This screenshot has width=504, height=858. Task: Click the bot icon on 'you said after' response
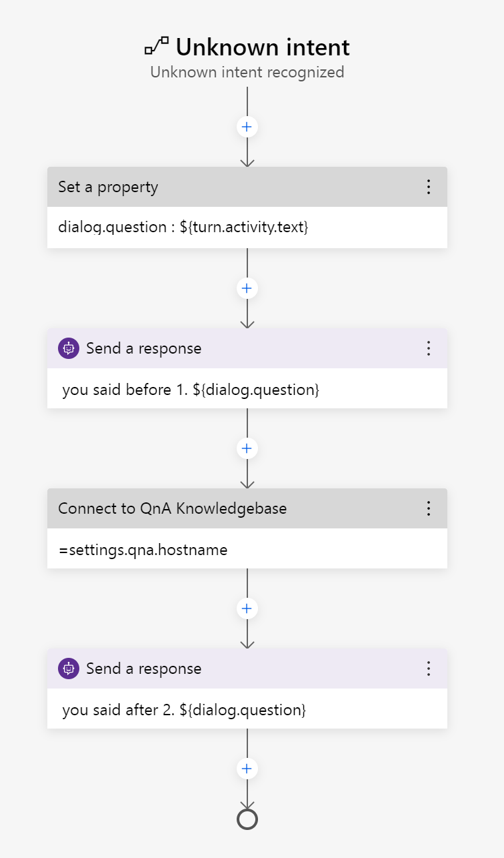pyautogui.click(x=69, y=669)
